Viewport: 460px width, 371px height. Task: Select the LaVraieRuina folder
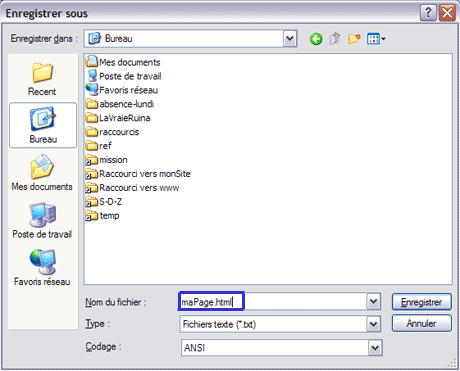[x=118, y=118]
